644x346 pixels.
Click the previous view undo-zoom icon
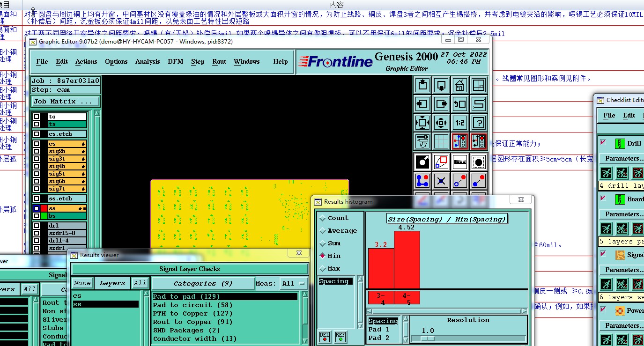[459, 104]
